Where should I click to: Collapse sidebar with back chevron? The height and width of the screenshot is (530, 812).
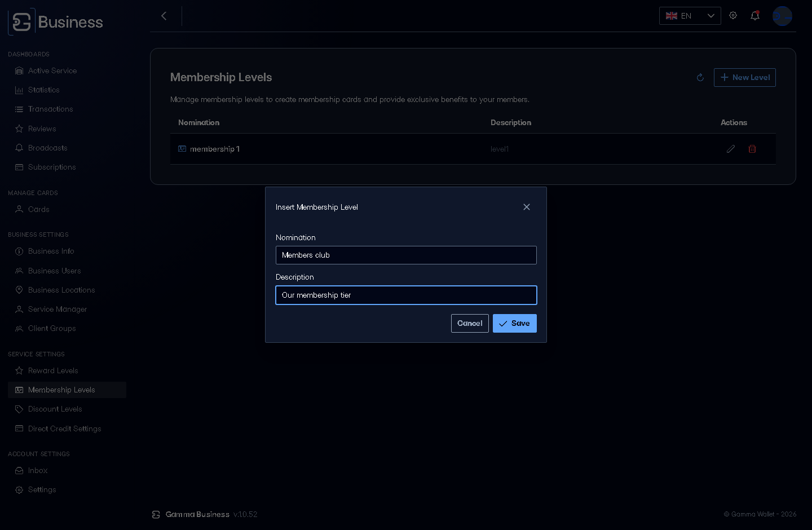[x=164, y=16]
